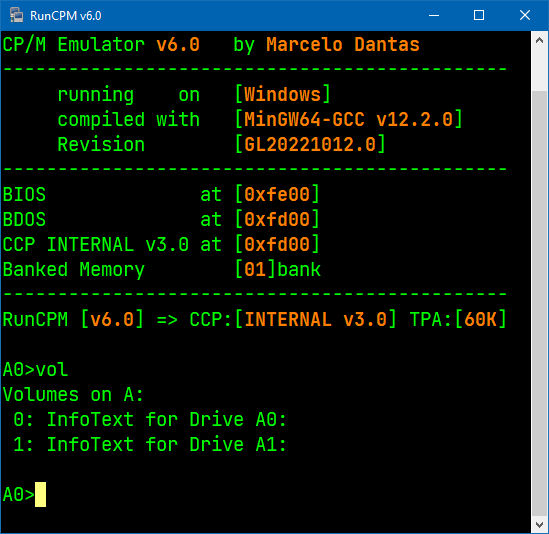Click the 'CP/M Emulator v6.0' header text
This screenshot has height=534, width=549.
coord(101,45)
